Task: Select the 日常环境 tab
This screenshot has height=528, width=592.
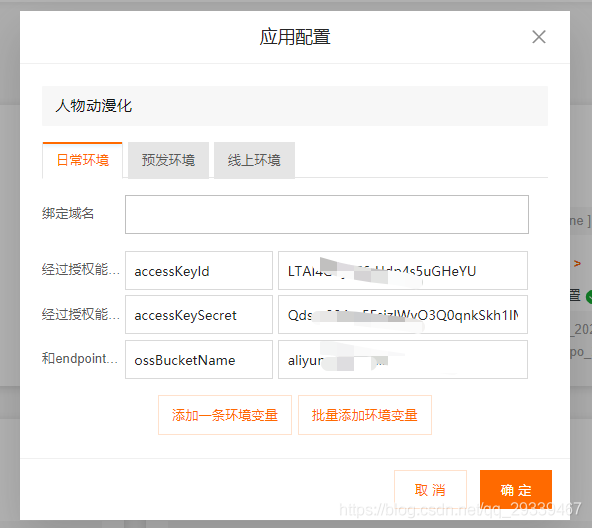Action: pyautogui.click(x=83, y=160)
